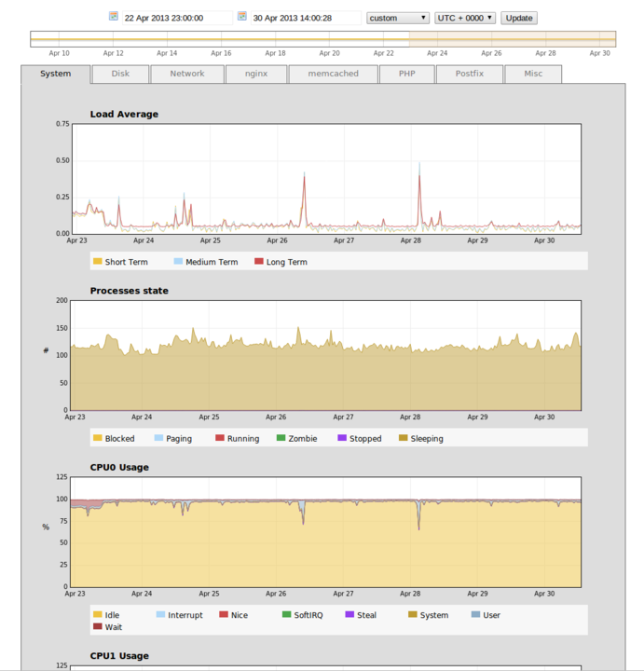This screenshot has height=671, width=644.
Task: Click the end date calendar icon
Action: 242,17
